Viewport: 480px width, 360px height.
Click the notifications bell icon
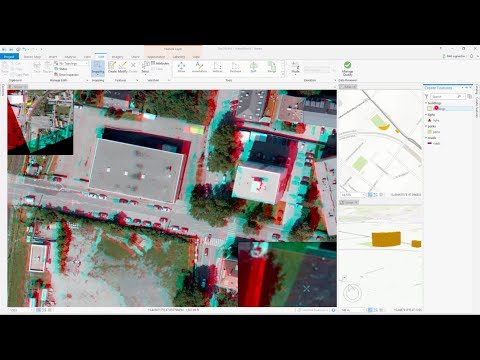[471, 56]
